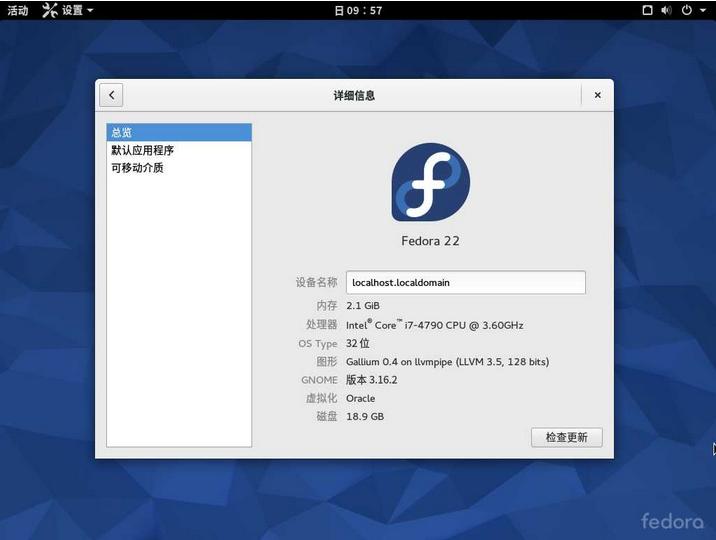
Task: Click the 磁盘 label
Action: pos(327,416)
